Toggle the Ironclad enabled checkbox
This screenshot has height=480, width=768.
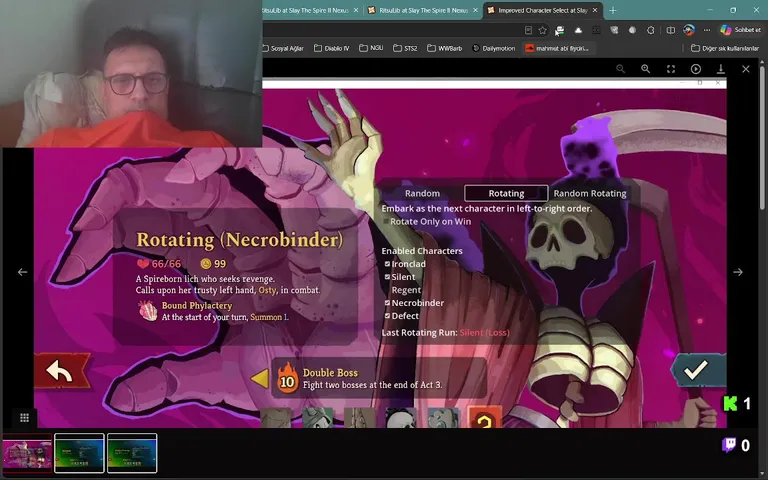[x=387, y=264]
